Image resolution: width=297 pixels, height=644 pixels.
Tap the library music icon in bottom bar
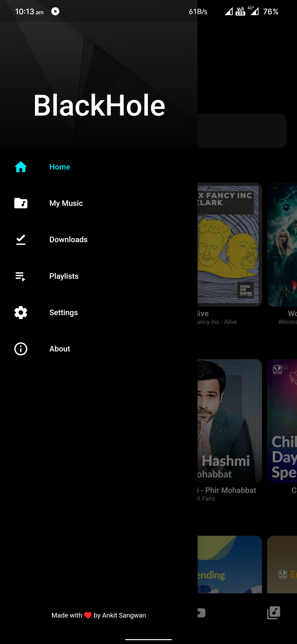point(274,613)
